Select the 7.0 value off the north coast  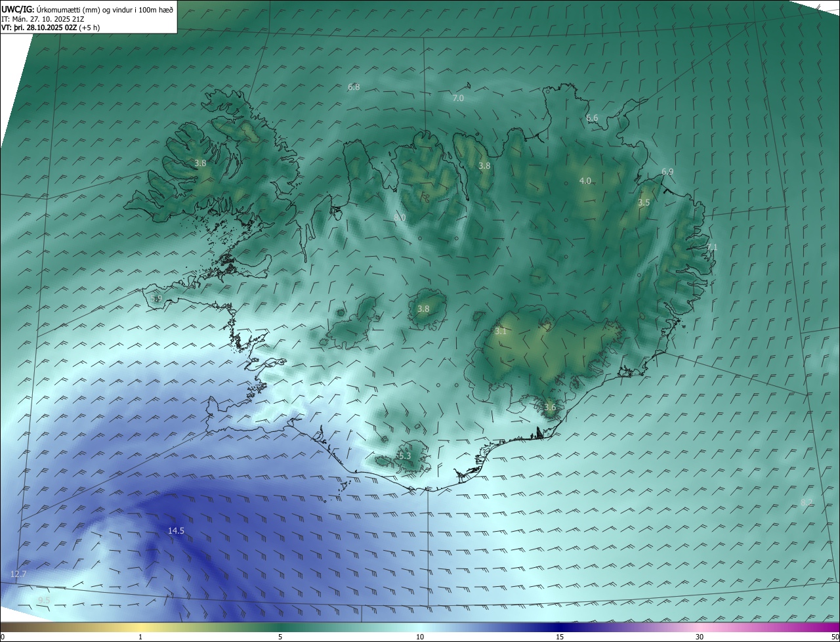tap(458, 98)
